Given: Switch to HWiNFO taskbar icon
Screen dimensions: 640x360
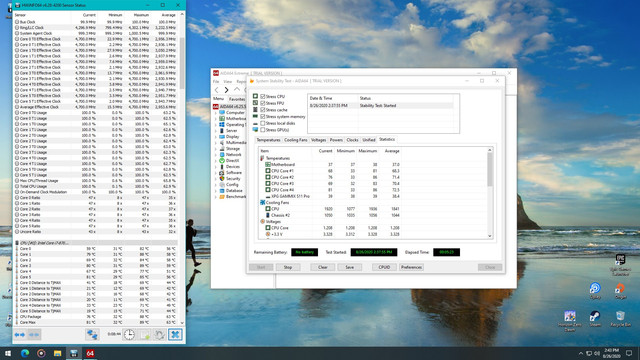Looking at the screenshot, I should tap(74, 353).
